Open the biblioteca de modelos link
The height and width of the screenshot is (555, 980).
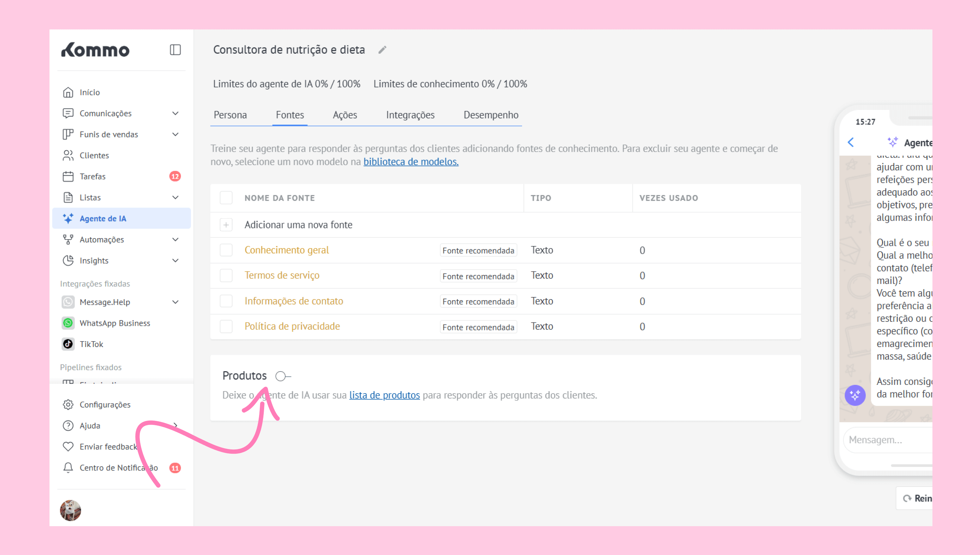click(x=411, y=161)
